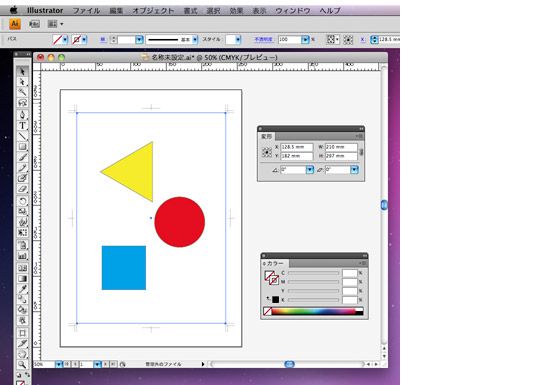
Task: Click the X coordinate link in control bar
Action: pyautogui.click(x=362, y=40)
